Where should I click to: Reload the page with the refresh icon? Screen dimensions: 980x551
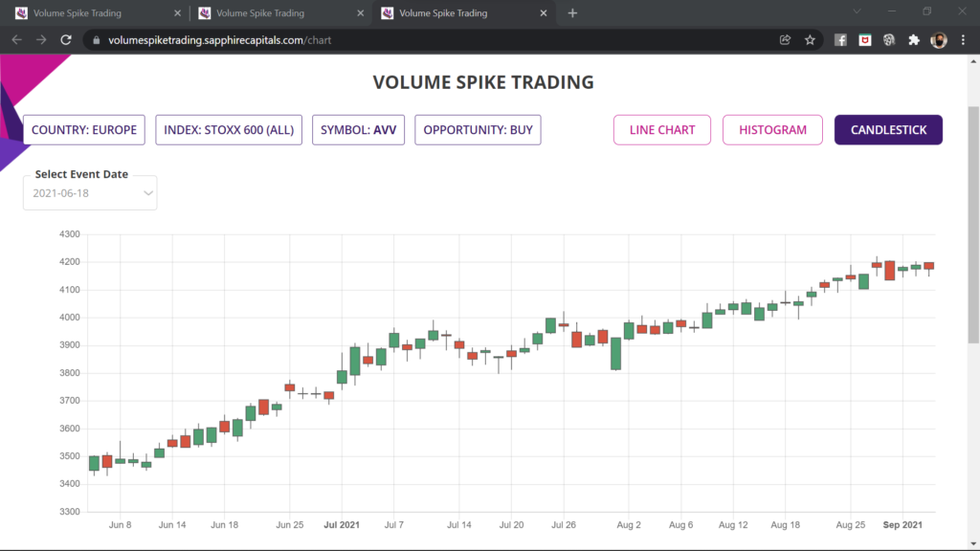pos(66,40)
